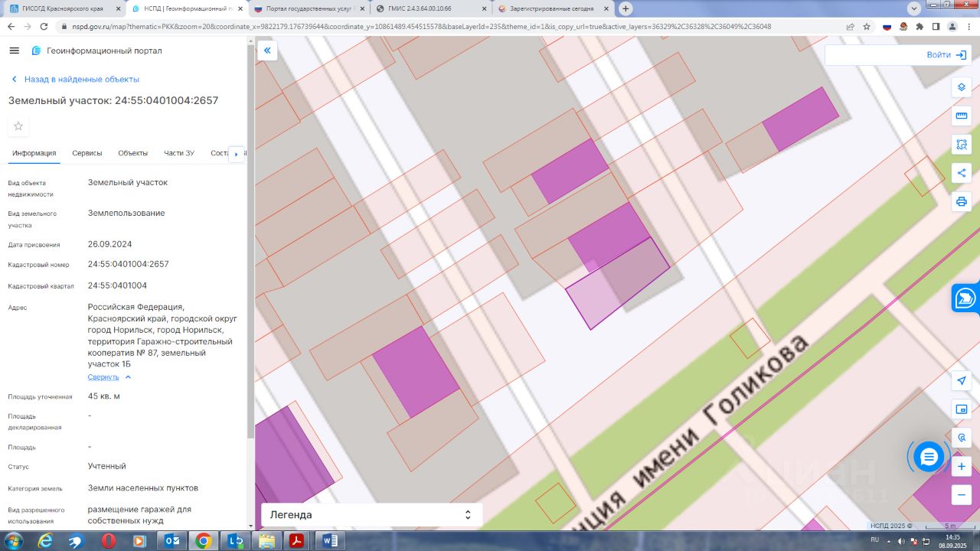Viewport: 980px width, 551px height.
Task: Open Adobe Acrobat from the taskbar
Action: (x=297, y=541)
